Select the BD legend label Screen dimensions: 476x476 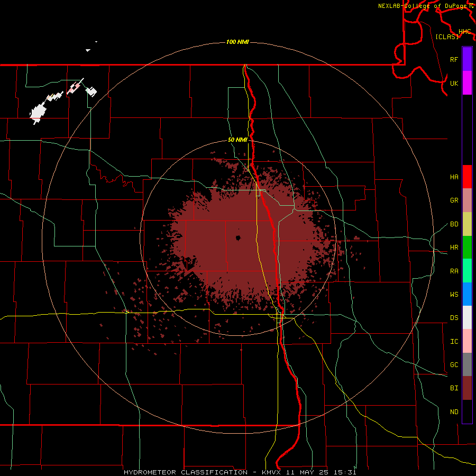(454, 224)
